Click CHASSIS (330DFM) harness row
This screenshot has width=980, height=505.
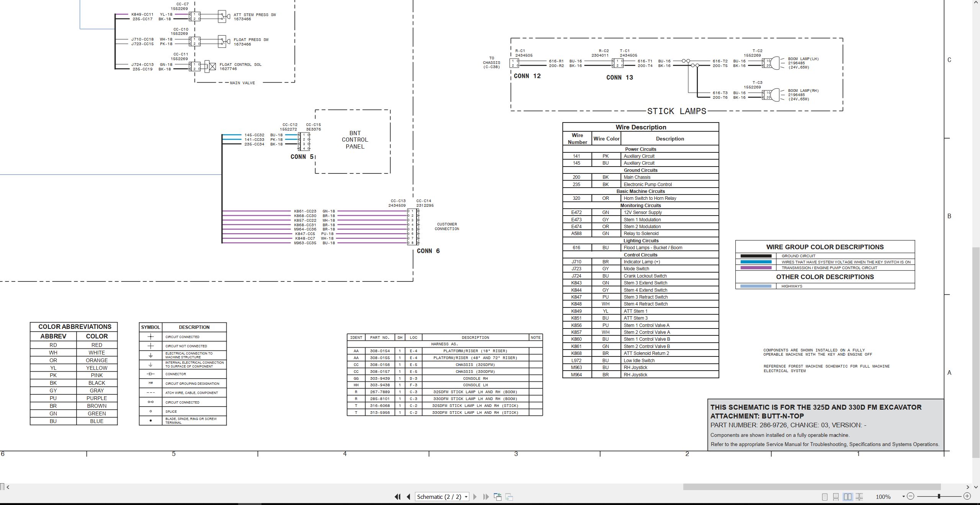point(444,371)
